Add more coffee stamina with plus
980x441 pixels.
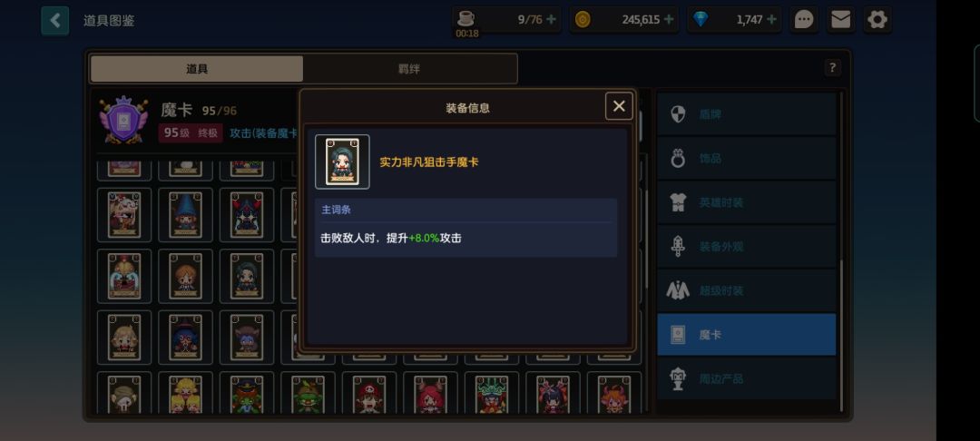551,19
